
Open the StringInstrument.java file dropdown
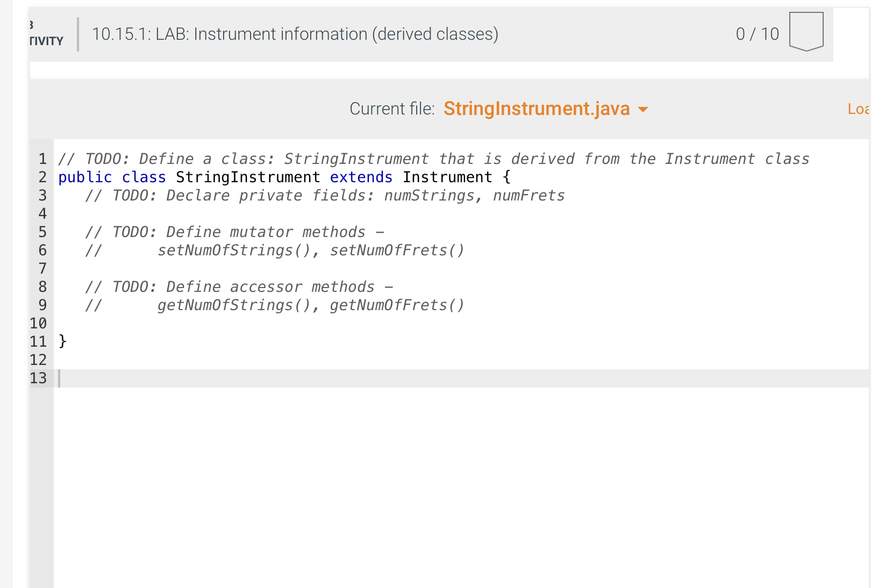point(537,109)
